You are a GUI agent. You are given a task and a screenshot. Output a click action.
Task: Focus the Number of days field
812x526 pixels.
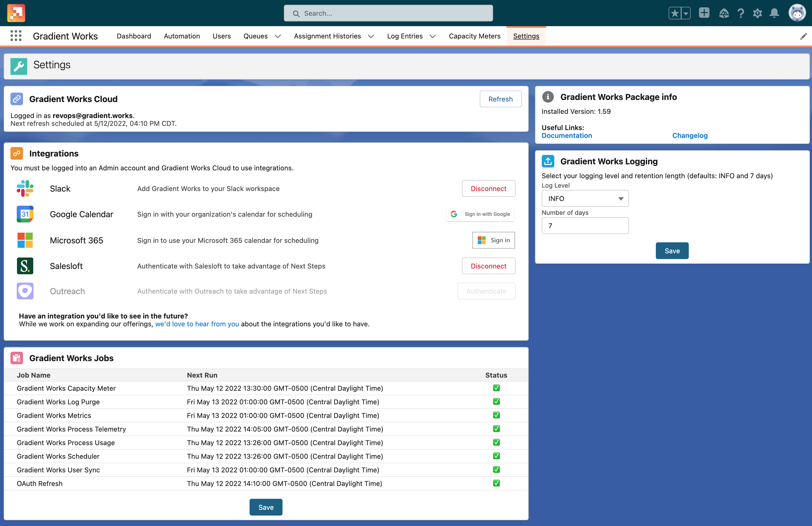coord(585,226)
